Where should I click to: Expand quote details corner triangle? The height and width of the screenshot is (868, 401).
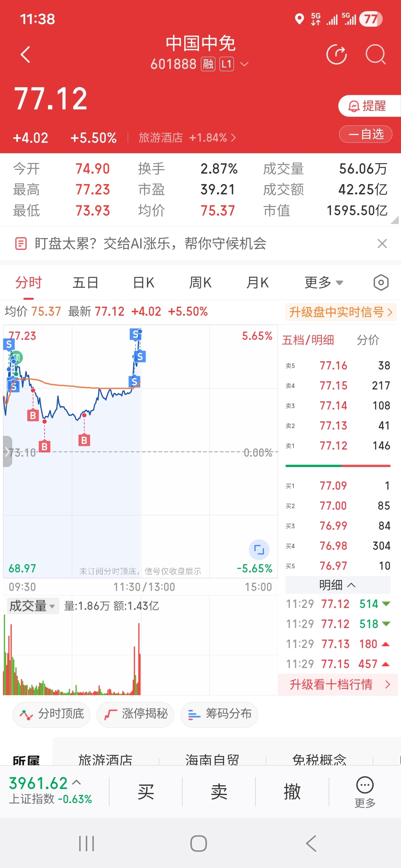395,220
